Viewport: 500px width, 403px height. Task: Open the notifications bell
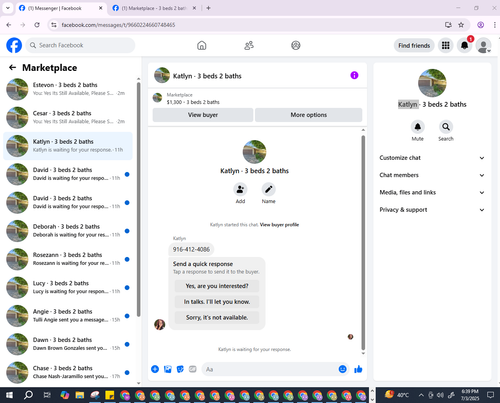pyautogui.click(x=464, y=45)
